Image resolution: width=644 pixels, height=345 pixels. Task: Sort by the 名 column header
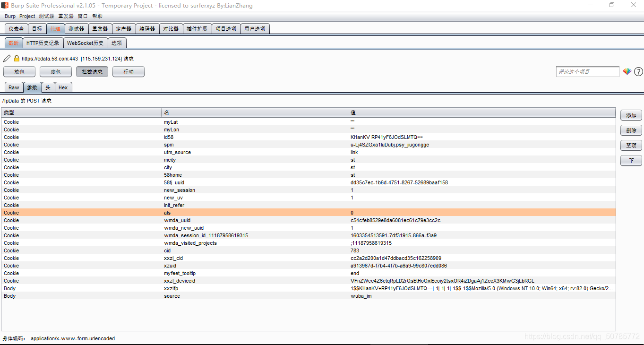pos(255,113)
